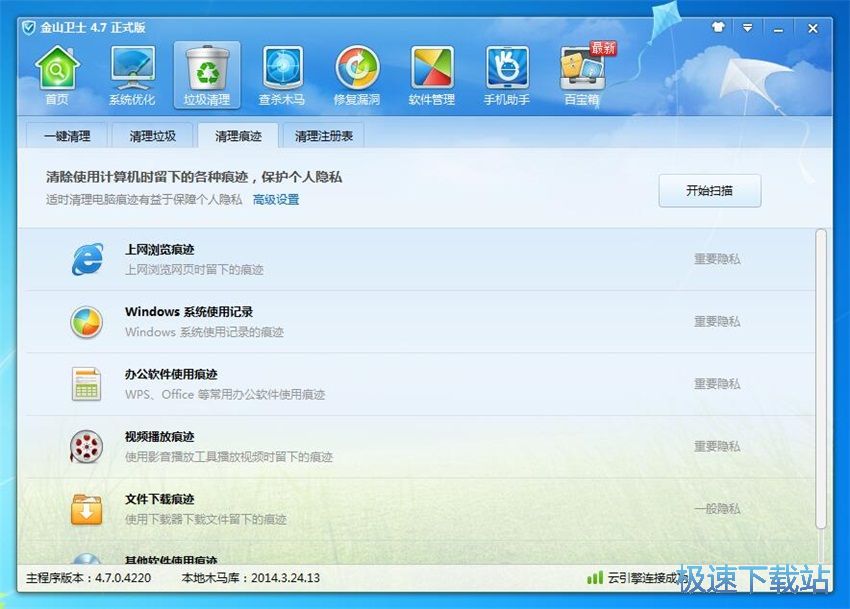
Task: Click the Internet Explorer icon for 上网浏览痕迹
Action: click(87, 259)
